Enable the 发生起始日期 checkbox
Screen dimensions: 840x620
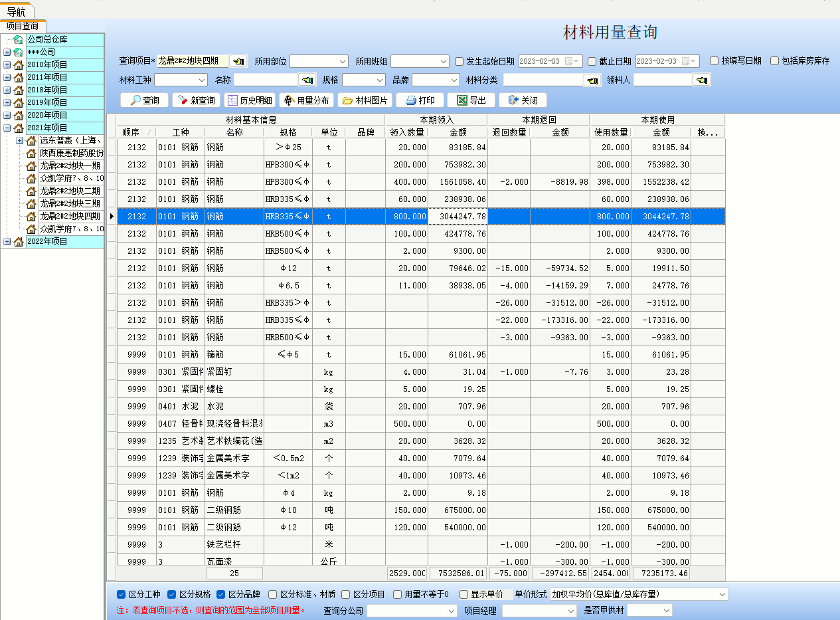pos(460,61)
